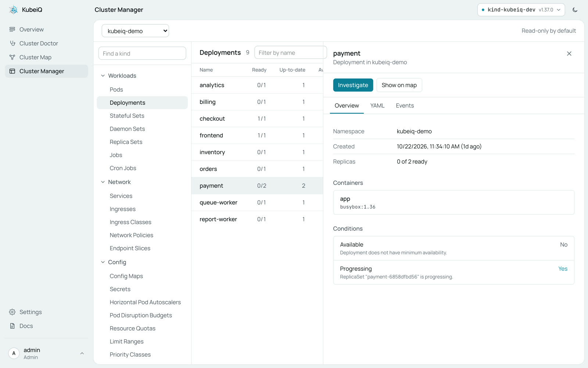Close the payment detail panel
The image size is (588, 368).
(569, 54)
